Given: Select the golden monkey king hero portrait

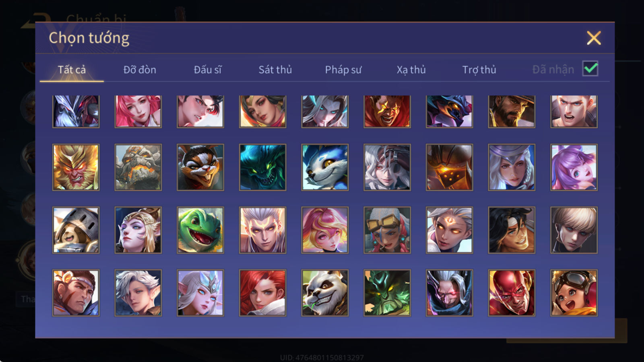Looking at the screenshot, I should tap(76, 167).
